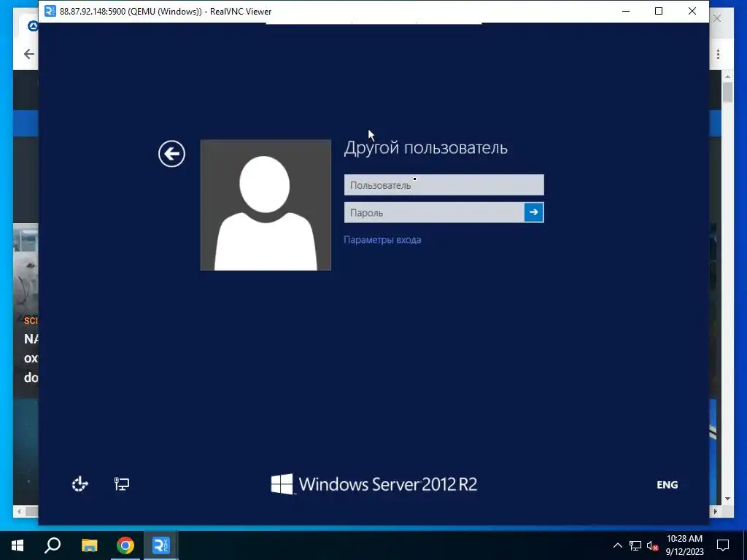This screenshot has height=560, width=747.
Task: Open taskbar Search
Action: [x=53, y=545]
